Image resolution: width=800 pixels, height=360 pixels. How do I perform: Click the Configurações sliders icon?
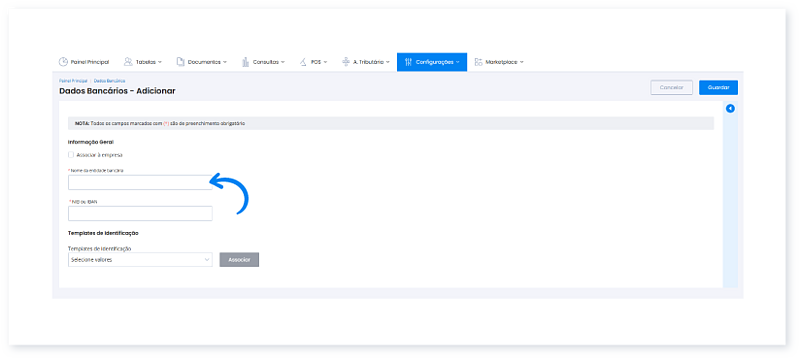tap(408, 62)
